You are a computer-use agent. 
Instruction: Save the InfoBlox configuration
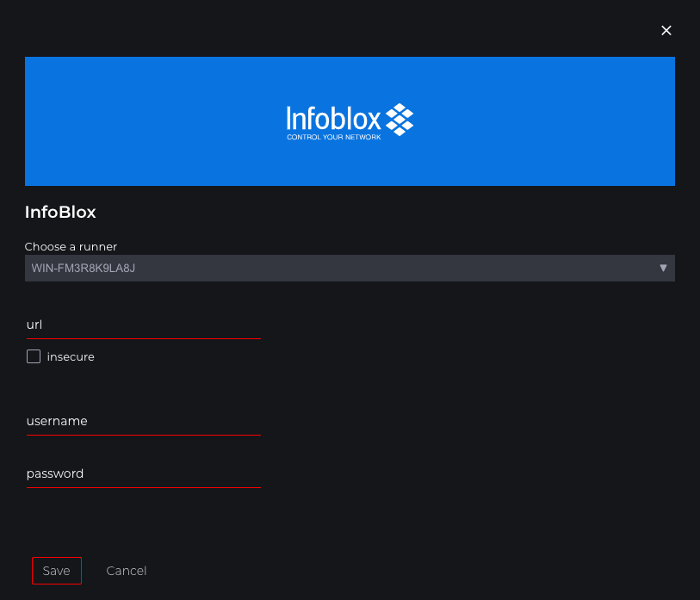point(56,570)
